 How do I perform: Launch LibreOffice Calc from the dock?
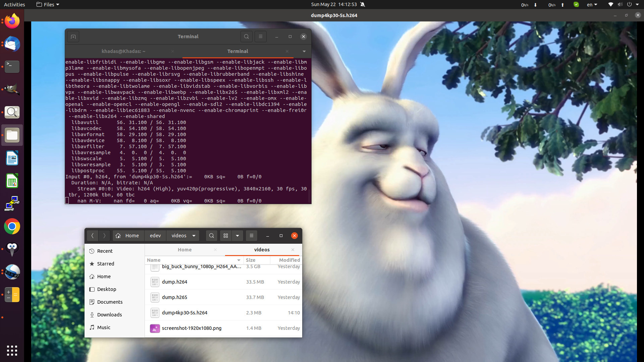12,181
